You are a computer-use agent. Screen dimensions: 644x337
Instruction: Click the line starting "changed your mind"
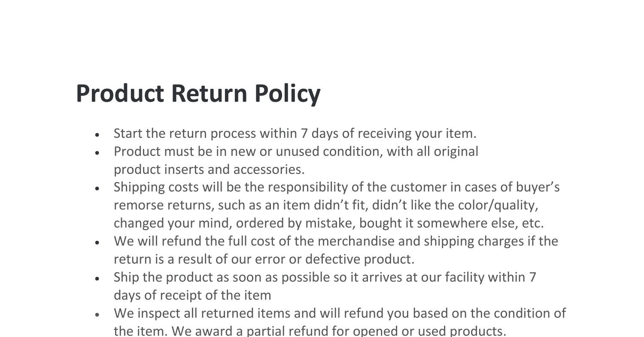[x=328, y=223]
